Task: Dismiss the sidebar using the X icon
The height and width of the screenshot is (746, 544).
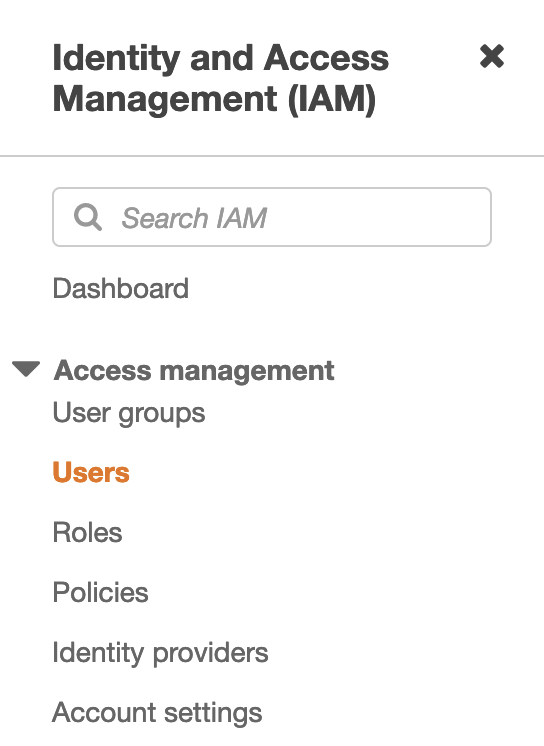Action: [x=492, y=57]
